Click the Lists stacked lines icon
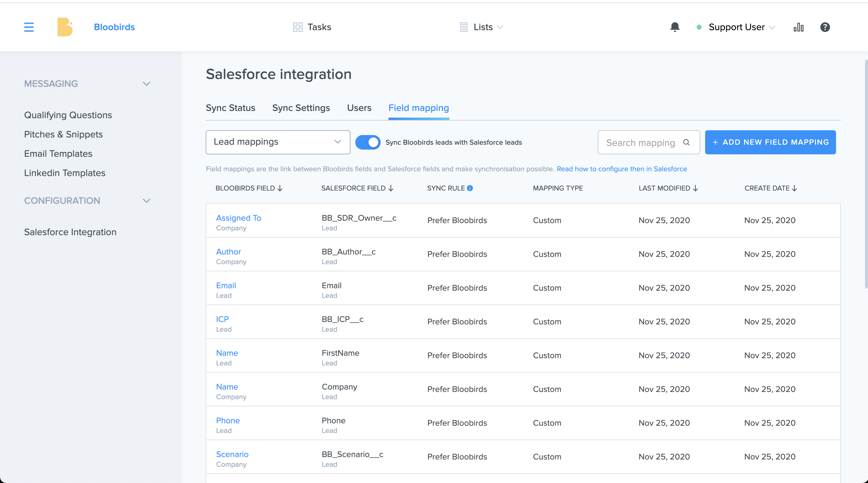The height and width of the screenshot is (483, 868). (464, 27)
